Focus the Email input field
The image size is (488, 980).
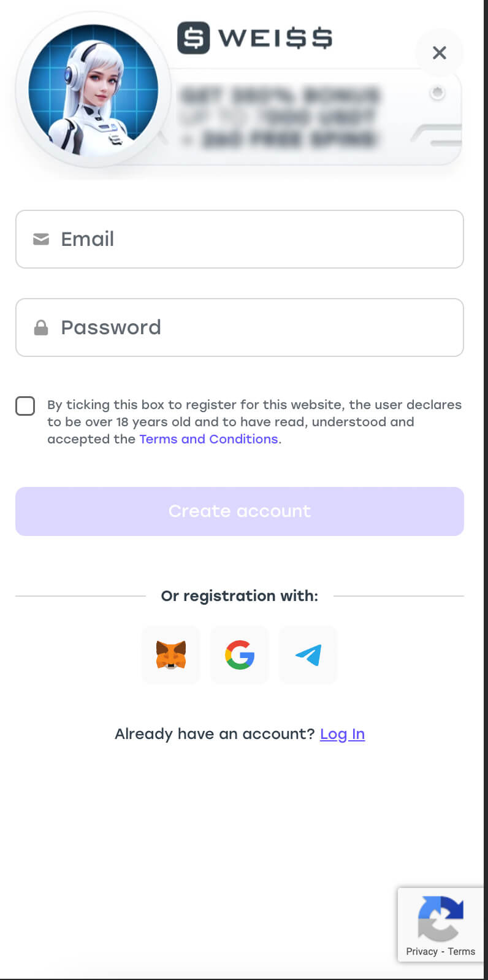pos(257,239)
